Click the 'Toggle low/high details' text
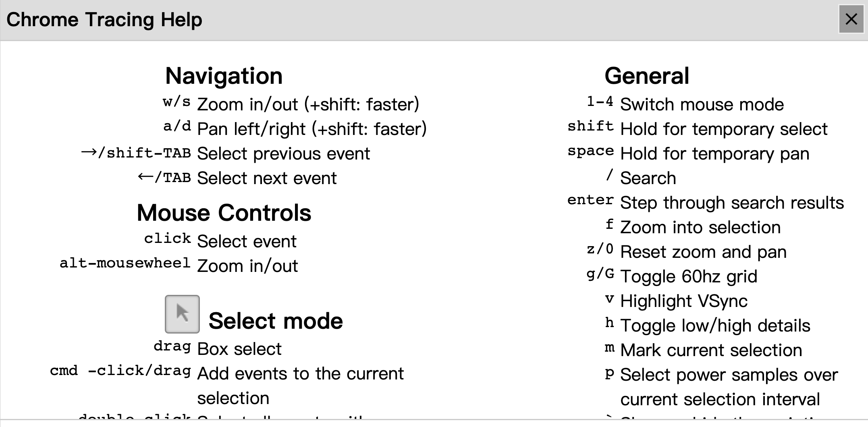 click(x=715, y=326)
